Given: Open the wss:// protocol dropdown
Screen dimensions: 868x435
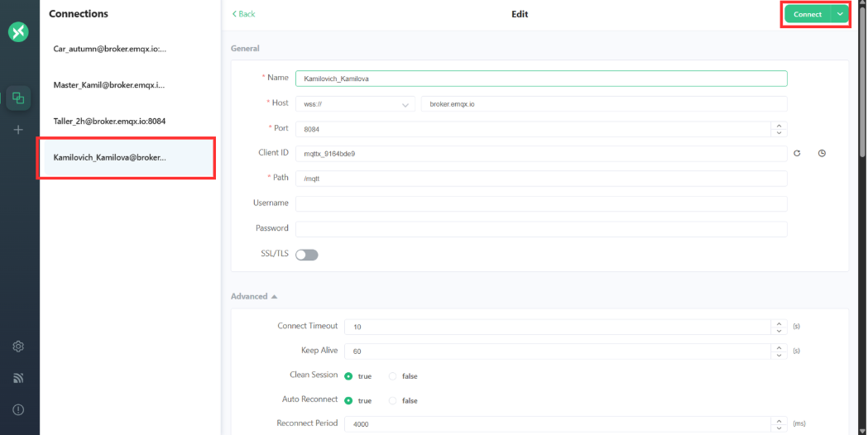Looking at the screenshot, I should click(x=355, y=104).
